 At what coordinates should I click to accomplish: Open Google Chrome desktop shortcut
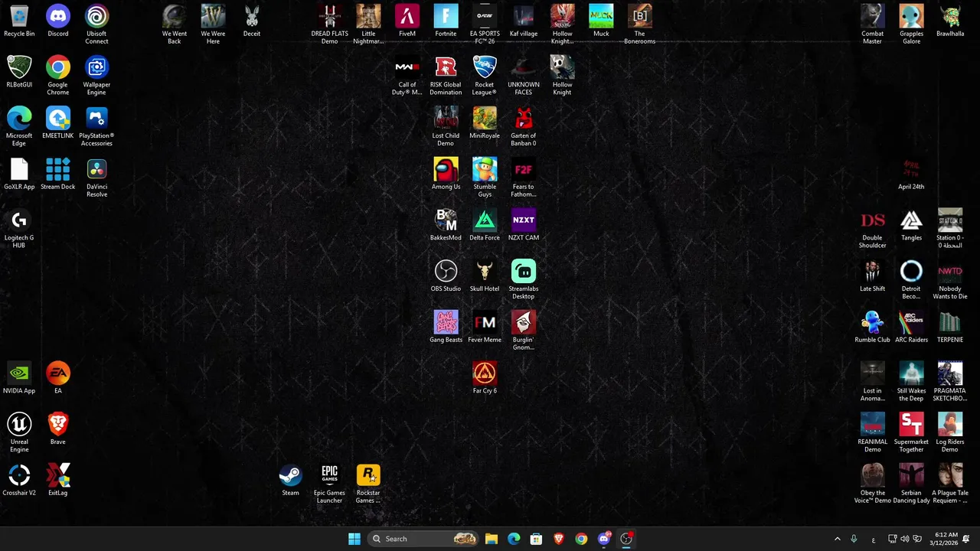(58, 75)
